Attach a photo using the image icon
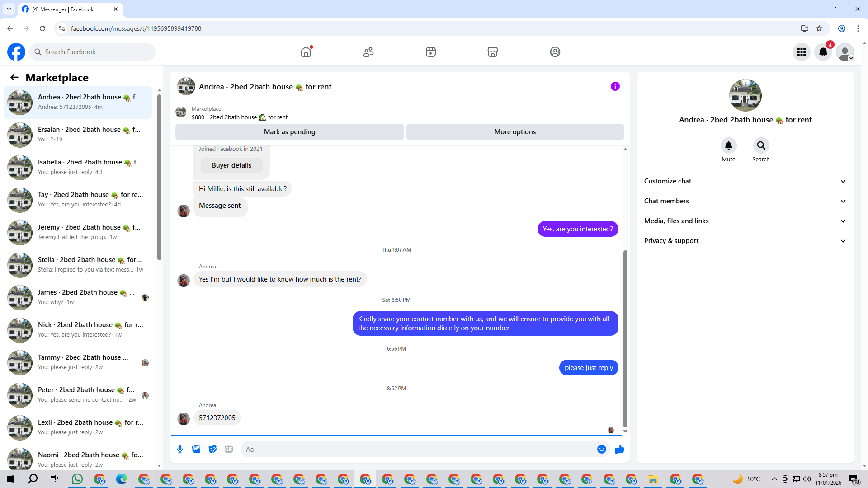The image size is (868, 488). [196, 449]
